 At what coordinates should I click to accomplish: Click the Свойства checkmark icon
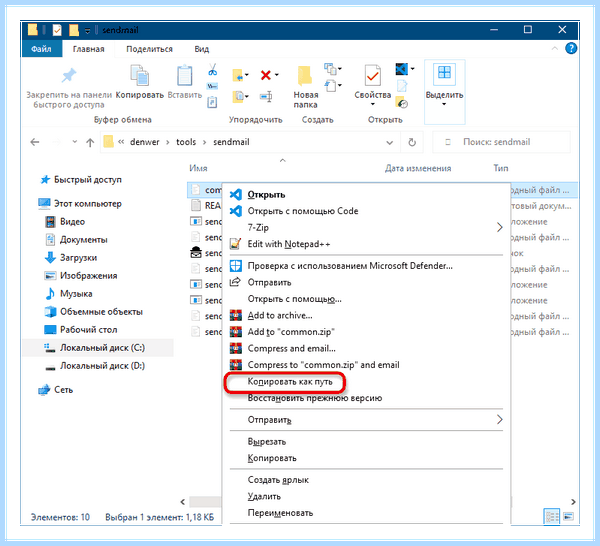372,75
